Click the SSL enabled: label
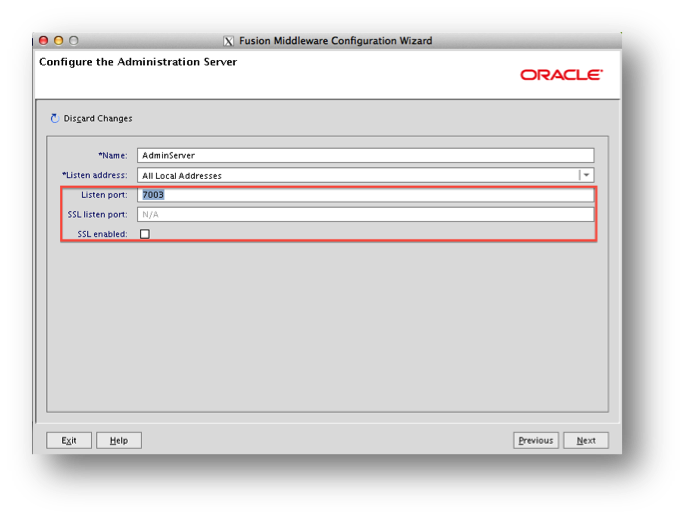Viewport: 687px width, 519px height. 103,234
